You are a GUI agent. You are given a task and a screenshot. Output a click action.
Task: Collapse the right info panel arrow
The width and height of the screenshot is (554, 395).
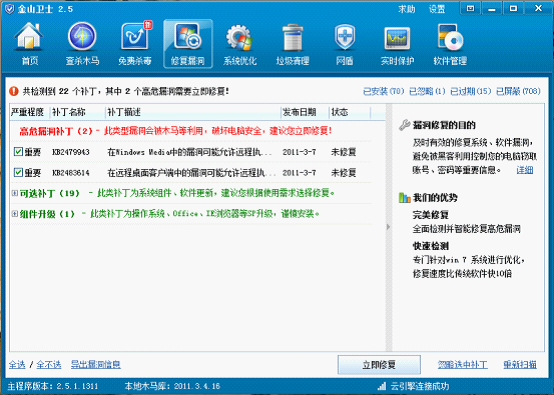(x=389, y=227)
